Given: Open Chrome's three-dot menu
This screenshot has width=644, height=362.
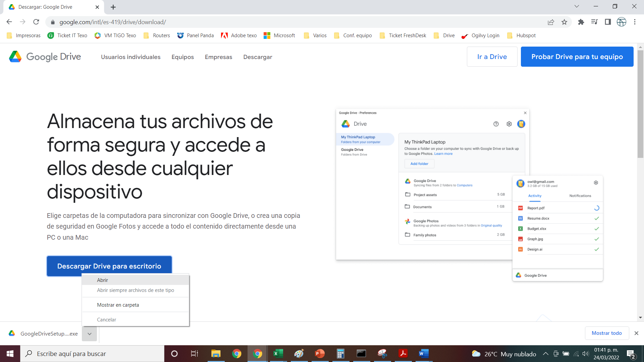Looking at the screenshot, I should pyautogui.click(x=635, y=22).
